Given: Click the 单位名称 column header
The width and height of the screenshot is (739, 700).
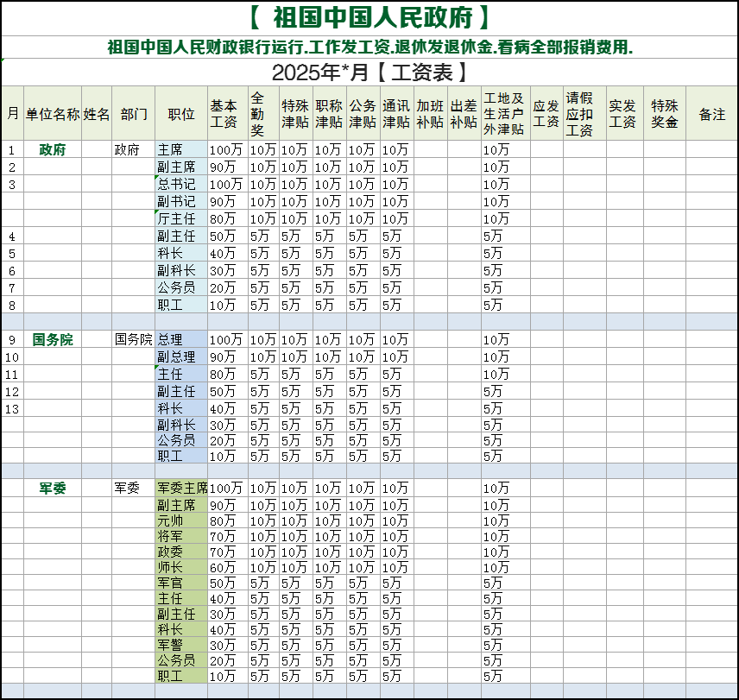Looking at the screenshot, I should (x=53, y=114).
